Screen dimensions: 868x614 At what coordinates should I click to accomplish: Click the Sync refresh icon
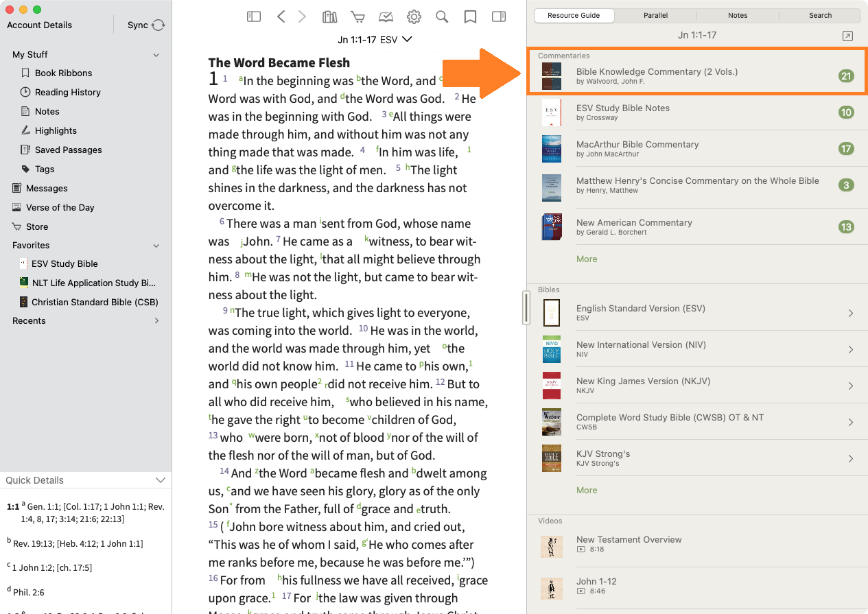tap(159, 25)
